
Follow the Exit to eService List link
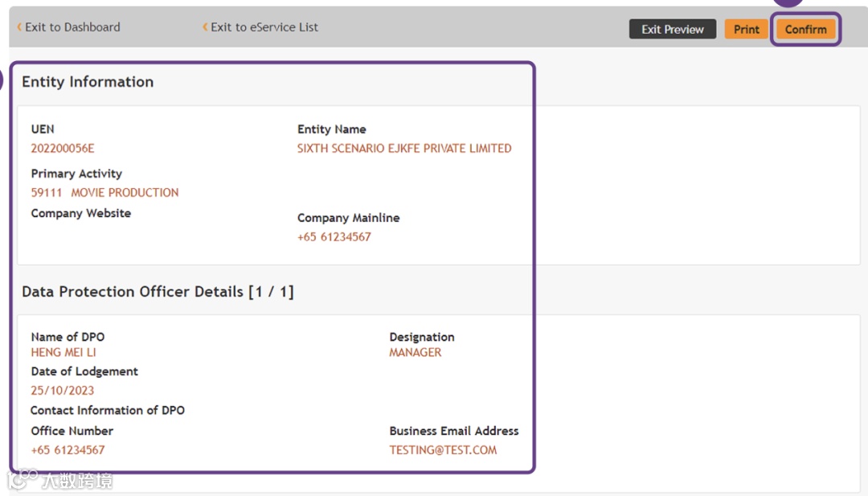[x=264, y=27]
